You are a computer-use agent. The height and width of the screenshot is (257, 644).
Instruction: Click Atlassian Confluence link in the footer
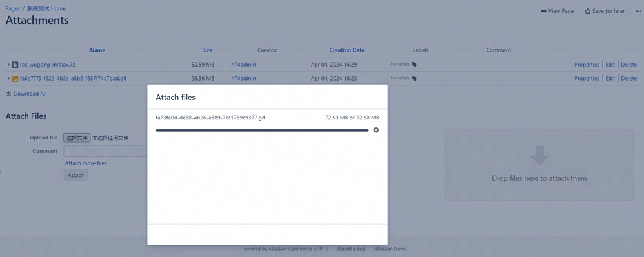(x=290, y=249)
